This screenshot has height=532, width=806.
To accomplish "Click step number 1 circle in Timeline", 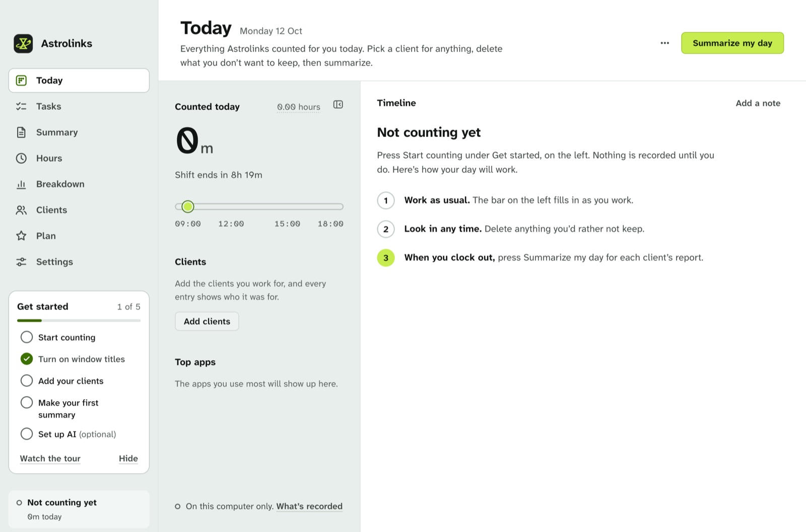I will (386, 200).
